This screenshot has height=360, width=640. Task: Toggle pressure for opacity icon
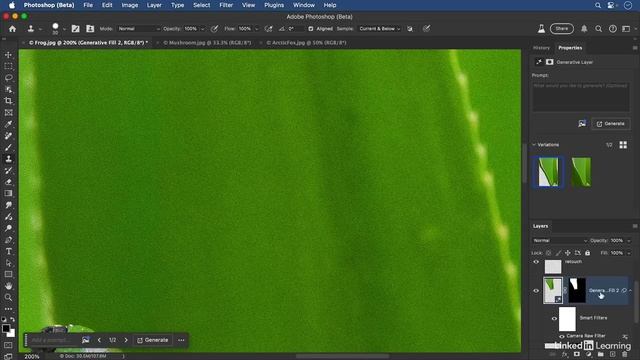click(214, 29)
